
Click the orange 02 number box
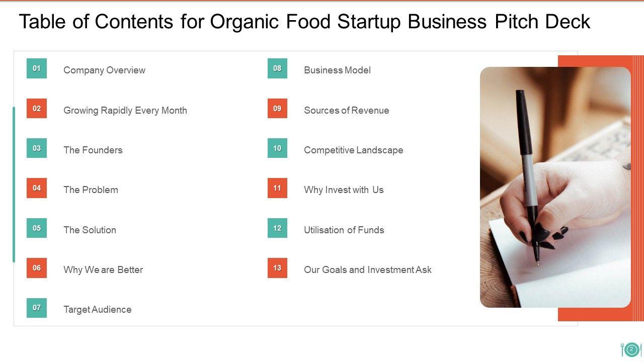click(37, 109)
